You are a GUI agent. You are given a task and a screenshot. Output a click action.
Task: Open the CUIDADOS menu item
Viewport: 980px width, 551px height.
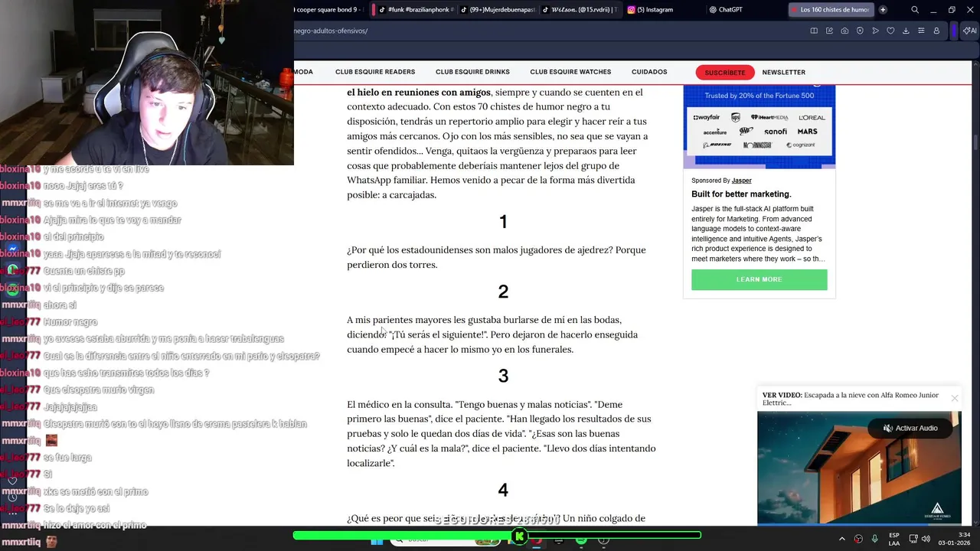[649, 72]
